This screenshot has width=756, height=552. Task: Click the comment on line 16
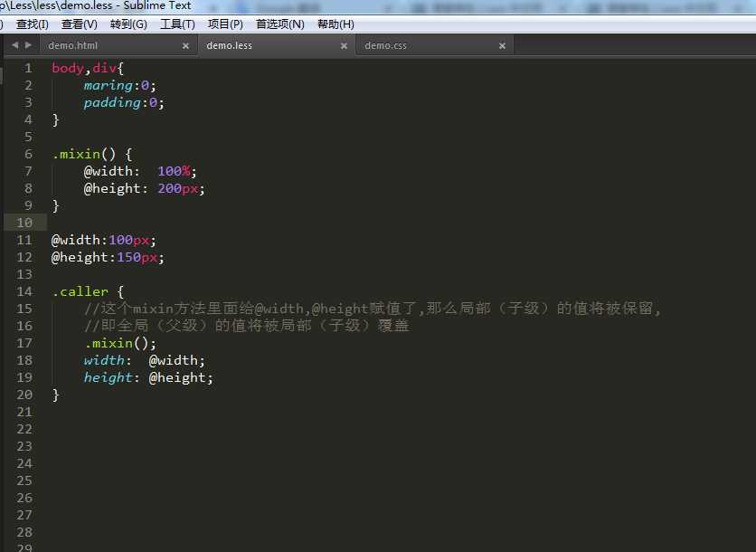247,326
